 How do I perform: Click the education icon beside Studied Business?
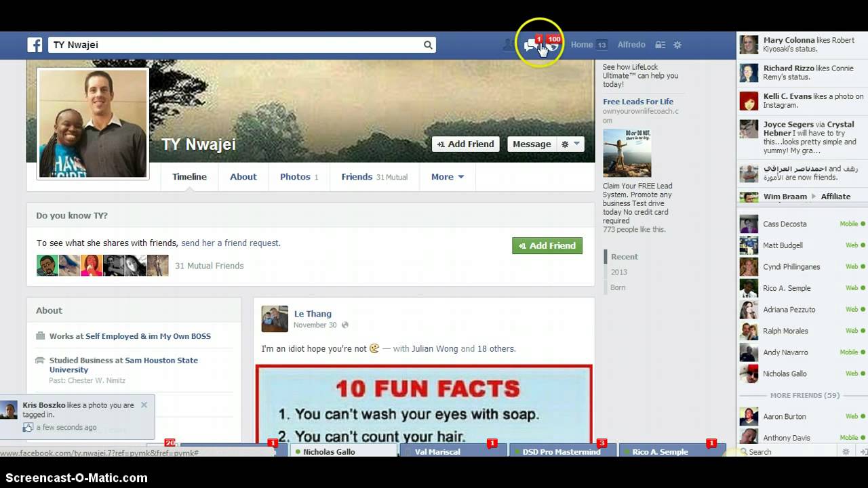41,361
